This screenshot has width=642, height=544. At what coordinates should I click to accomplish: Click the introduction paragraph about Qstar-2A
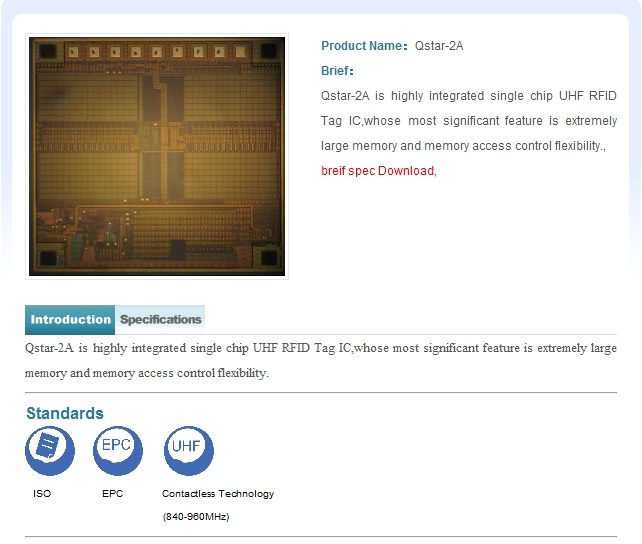coord(321,360)
